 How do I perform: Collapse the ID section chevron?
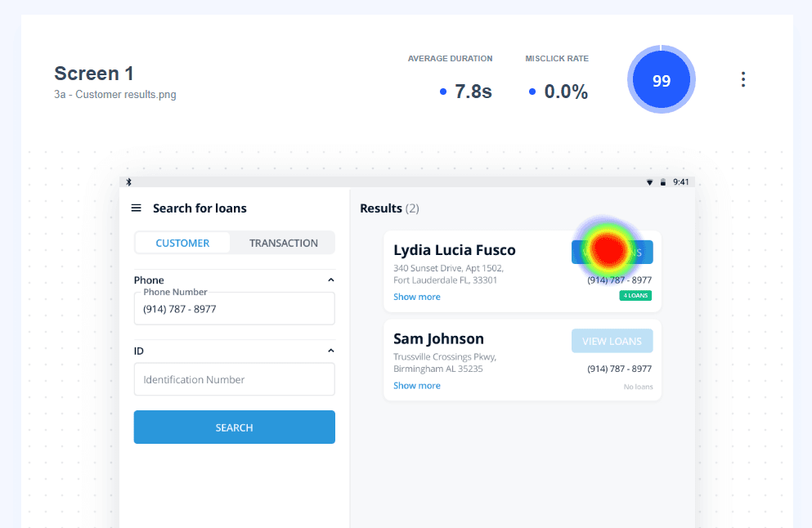click(331, 351)
